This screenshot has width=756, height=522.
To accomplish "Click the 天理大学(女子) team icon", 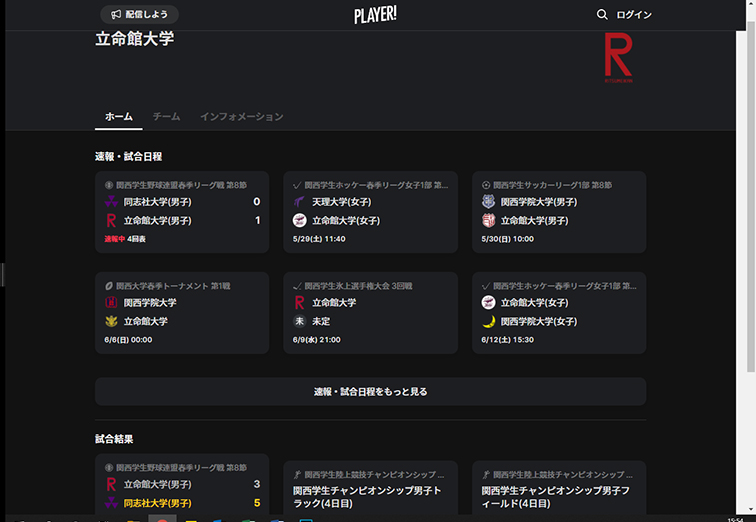I will (299, 201).
